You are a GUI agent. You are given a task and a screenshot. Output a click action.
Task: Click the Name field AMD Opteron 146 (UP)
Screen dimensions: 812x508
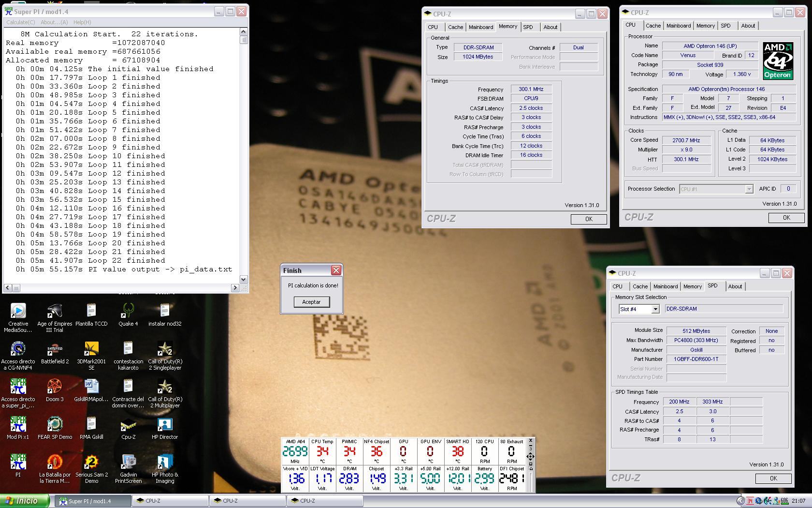pos(710,46)
